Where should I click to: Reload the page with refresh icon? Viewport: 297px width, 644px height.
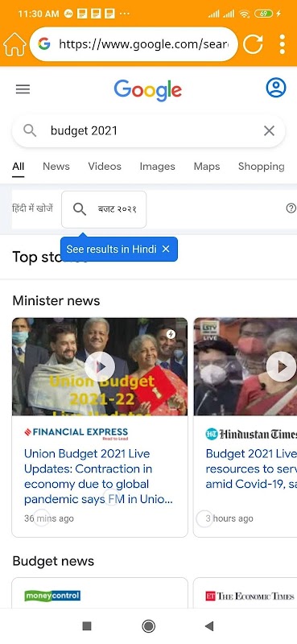coord(253,44)
